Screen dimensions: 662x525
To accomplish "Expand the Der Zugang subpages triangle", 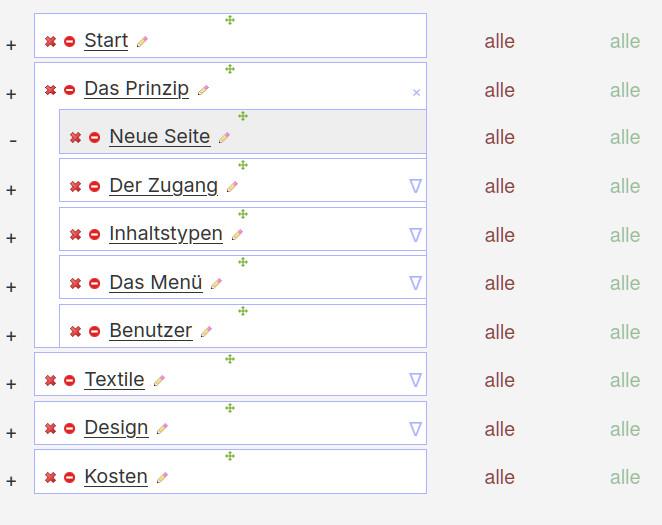I will coord(416,186).
